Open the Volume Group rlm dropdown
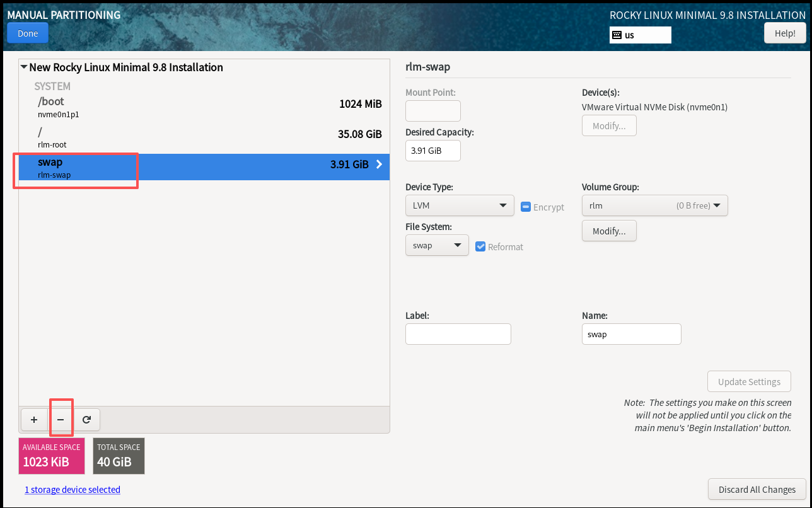Image resolution: width=812 pixels, height=508 pixels. pyautogui.click(x=655, y=205)
